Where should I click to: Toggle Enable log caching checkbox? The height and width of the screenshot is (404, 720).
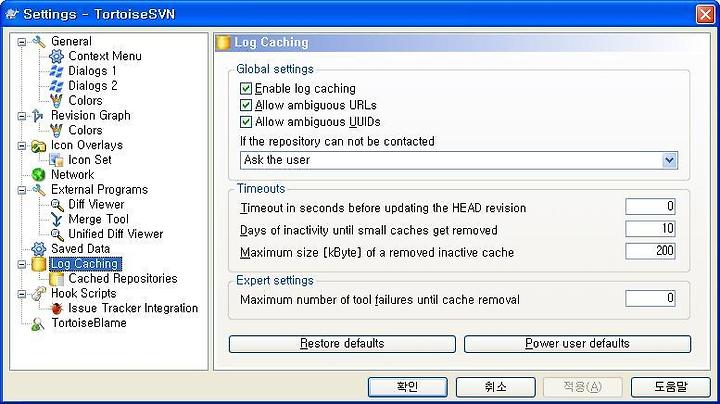(246, 88)
